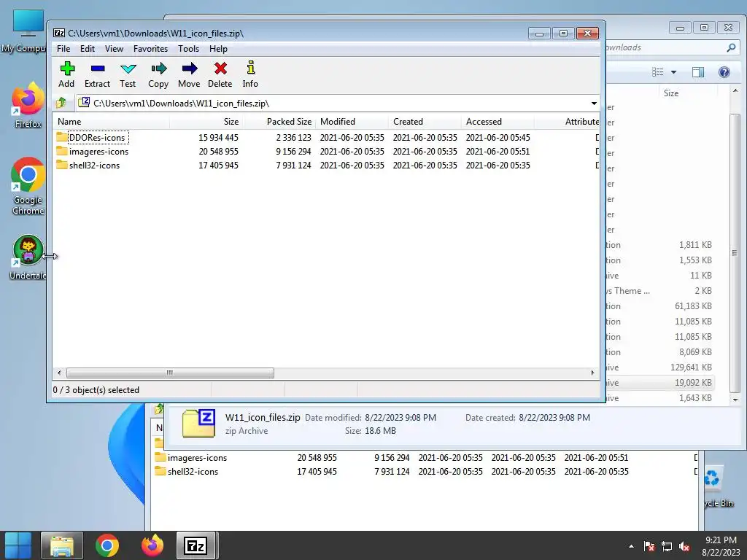Open the File menu

[63, 49]
